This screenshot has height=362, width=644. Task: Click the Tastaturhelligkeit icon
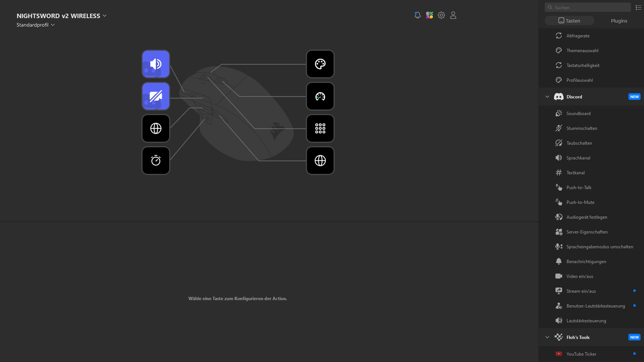click(x=558, y=65)
